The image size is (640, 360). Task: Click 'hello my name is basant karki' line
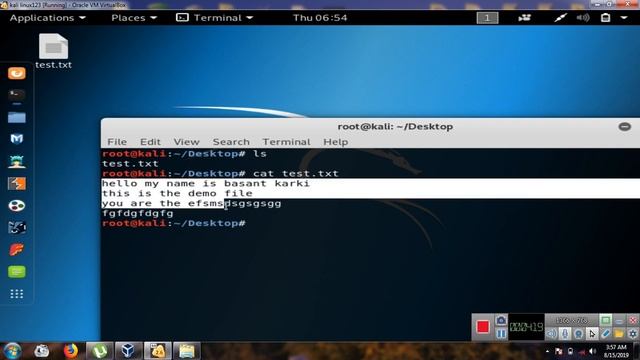pyautogui.click(x=206, y=184)
